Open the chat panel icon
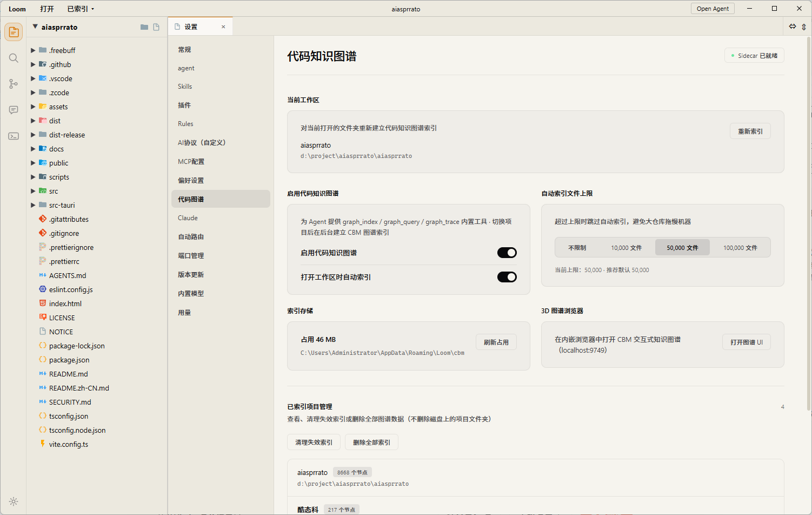This screenshot has width=812, height=515. (14, 110)
